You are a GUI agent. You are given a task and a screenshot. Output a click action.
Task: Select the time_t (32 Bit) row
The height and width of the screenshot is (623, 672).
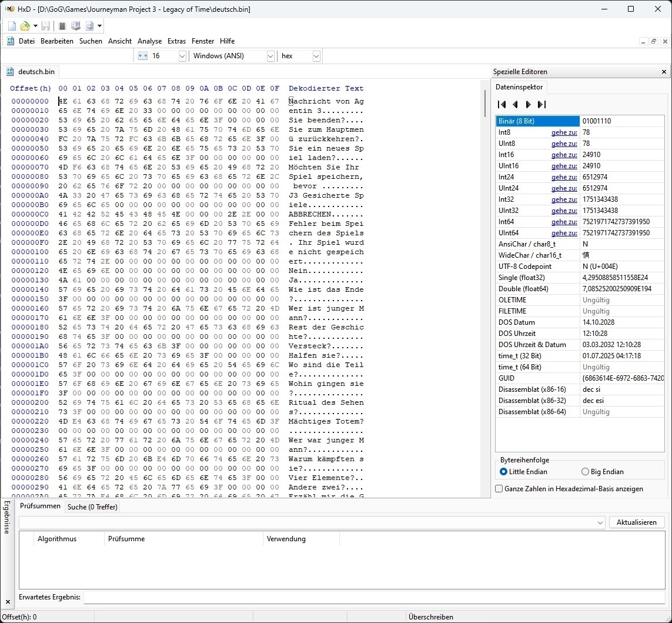click(x=580, y=356)
